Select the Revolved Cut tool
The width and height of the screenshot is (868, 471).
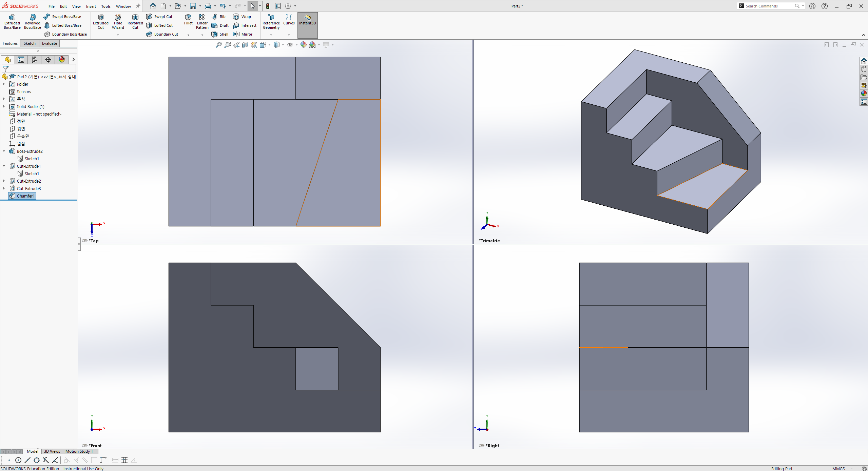click(135, 22)
